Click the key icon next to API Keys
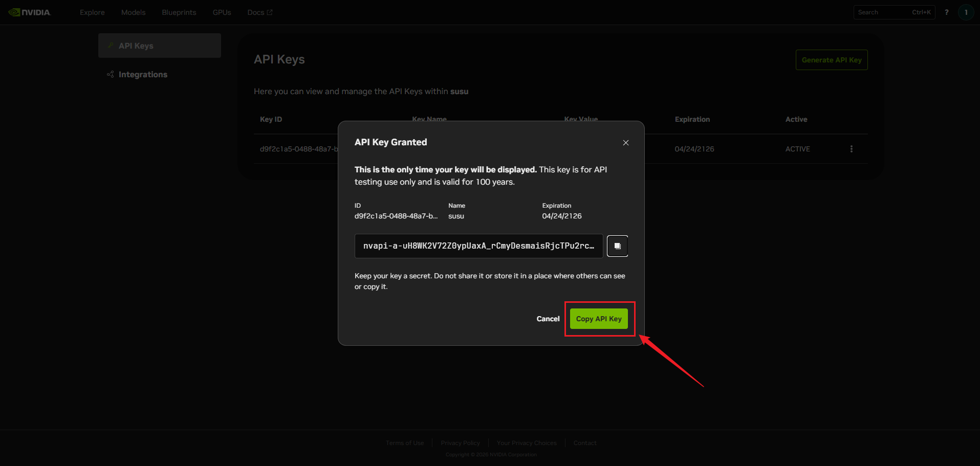 (x=111, y=46)
